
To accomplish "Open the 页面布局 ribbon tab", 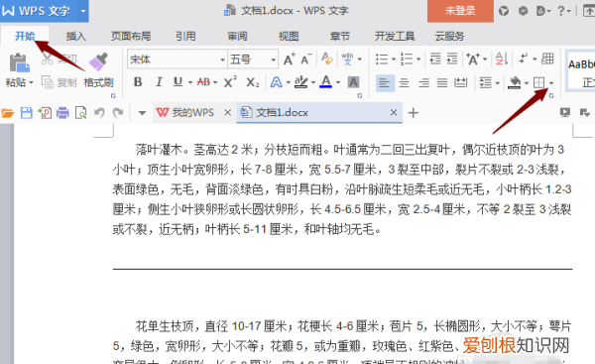I will point(131,36).
